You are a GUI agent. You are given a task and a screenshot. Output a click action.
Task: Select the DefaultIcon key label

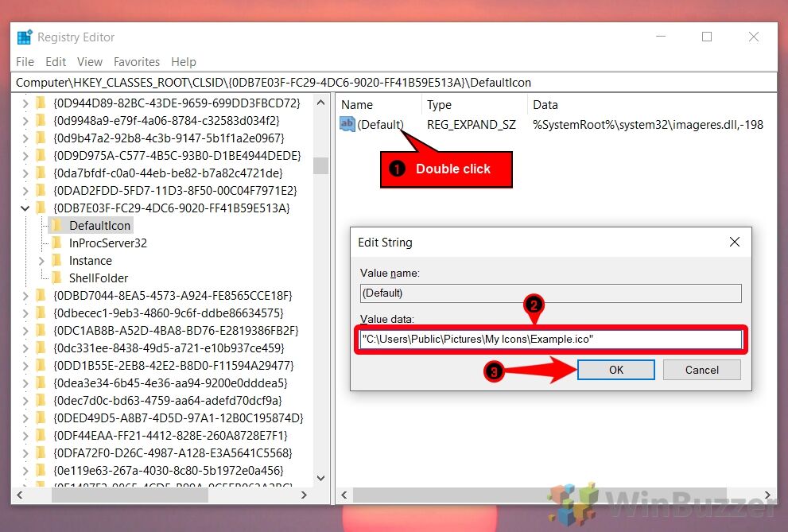[99, 226]
